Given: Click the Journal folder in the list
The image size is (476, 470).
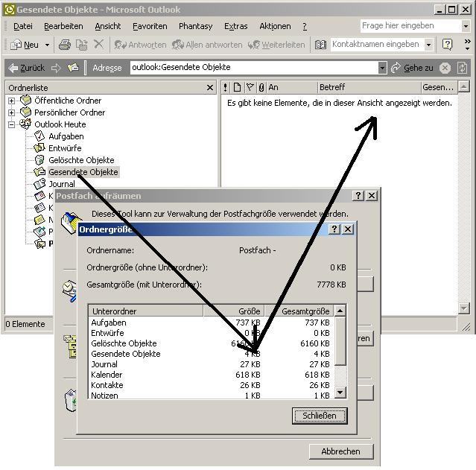Looking at the screenshot, I should (61, 184).
